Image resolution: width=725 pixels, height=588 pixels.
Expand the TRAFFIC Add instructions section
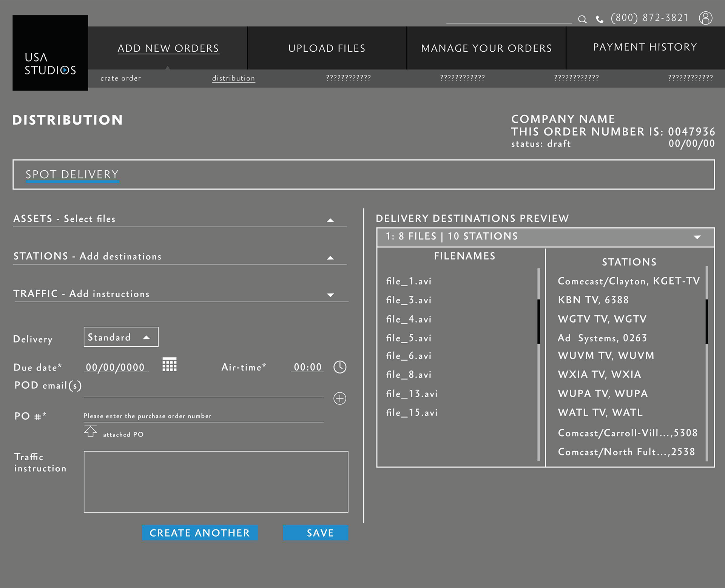pos(330,295)
